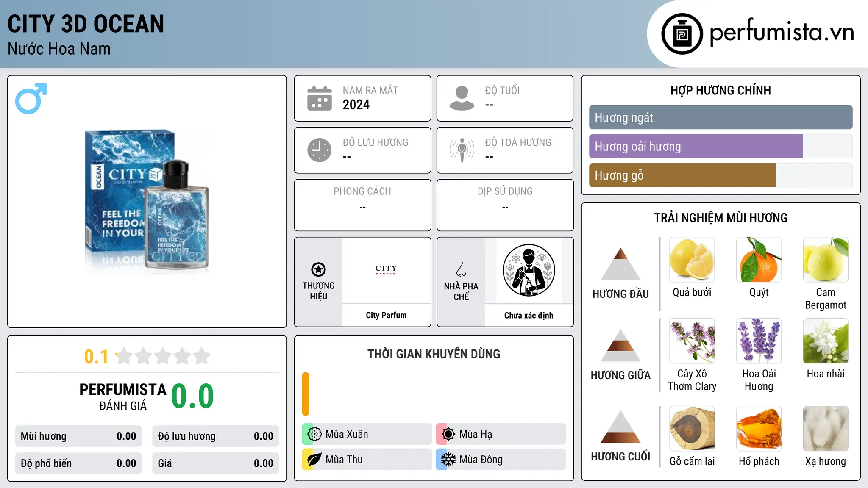This screenshot has width=868, height=488.
Task: Click the green 0.0 Perfumista score
Action: 192,396
